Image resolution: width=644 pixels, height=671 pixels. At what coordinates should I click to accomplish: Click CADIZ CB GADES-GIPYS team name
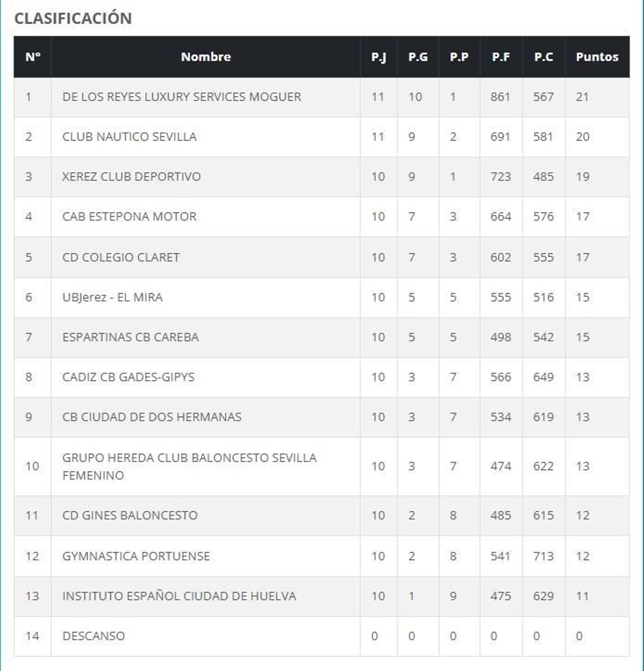(128, 377)
